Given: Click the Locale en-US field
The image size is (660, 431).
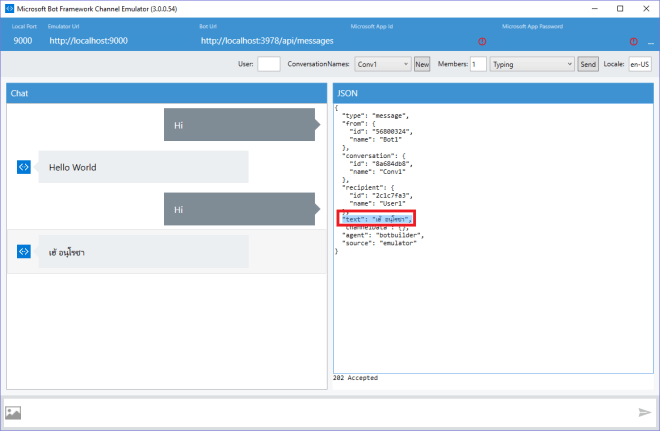Looking at the screenshot, I should click(639, 64).
